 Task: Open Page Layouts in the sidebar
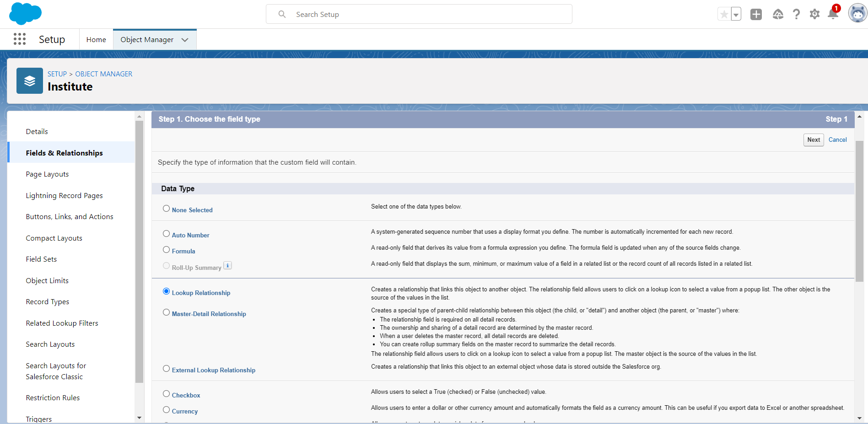click(x=47, y=174)
